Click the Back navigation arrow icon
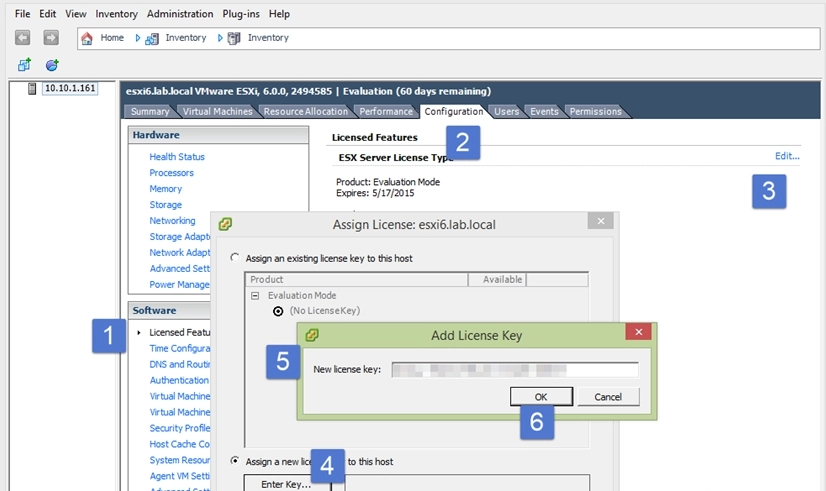 click(x=22, y=38)
